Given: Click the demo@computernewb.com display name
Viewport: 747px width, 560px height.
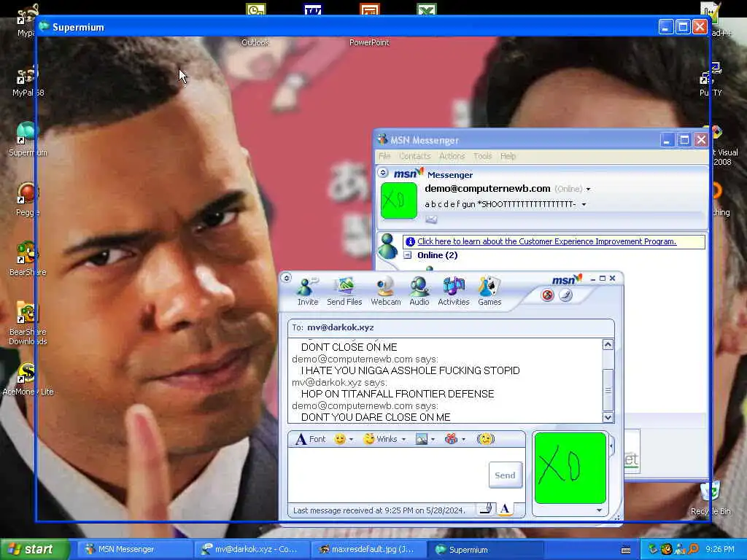Looking at the screenshot, I should click(487, 189).
